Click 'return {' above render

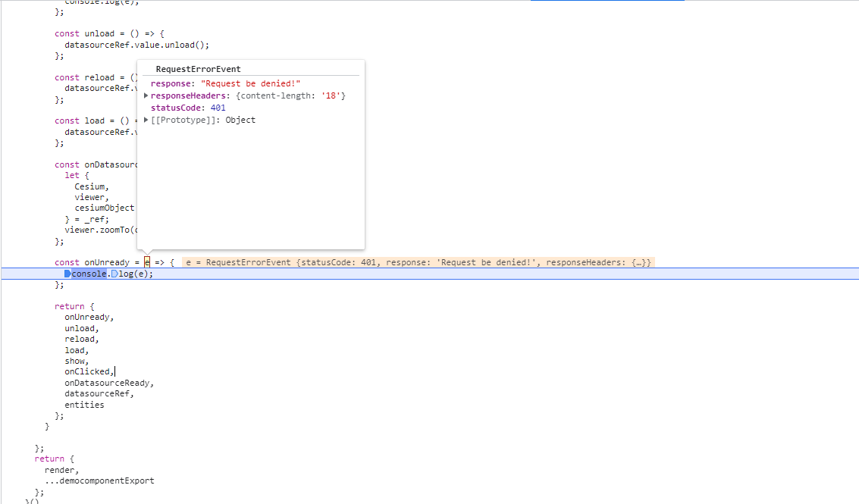click(x=55, y=459)
